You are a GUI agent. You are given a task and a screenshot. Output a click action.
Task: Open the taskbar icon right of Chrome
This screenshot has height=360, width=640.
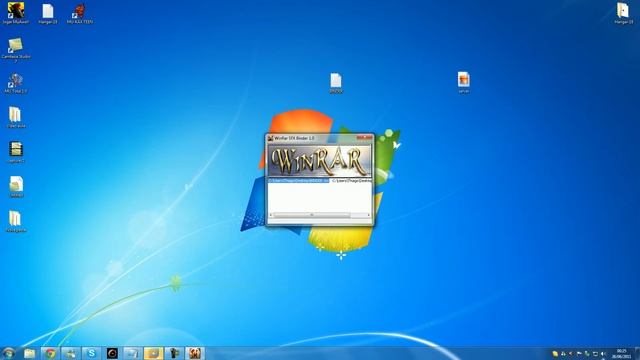pos(71,353)
